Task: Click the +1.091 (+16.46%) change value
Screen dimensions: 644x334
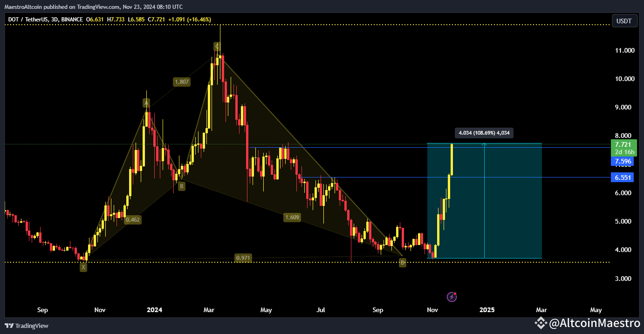Action: click(x=190, y=20)
